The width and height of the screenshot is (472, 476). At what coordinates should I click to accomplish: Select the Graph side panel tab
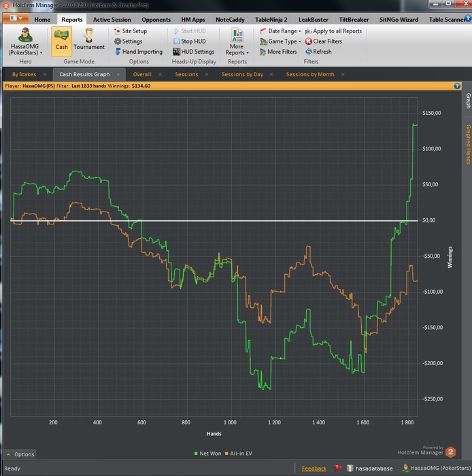(x=468, y=101)
